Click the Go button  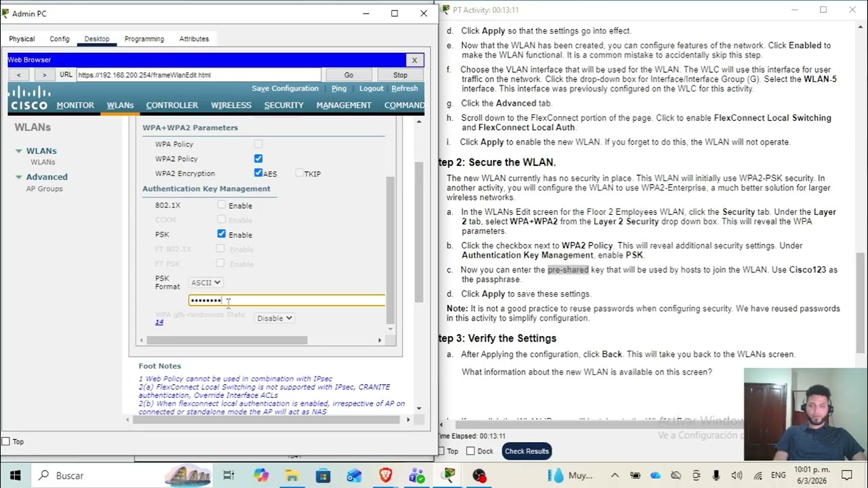(x=349, y=75)
